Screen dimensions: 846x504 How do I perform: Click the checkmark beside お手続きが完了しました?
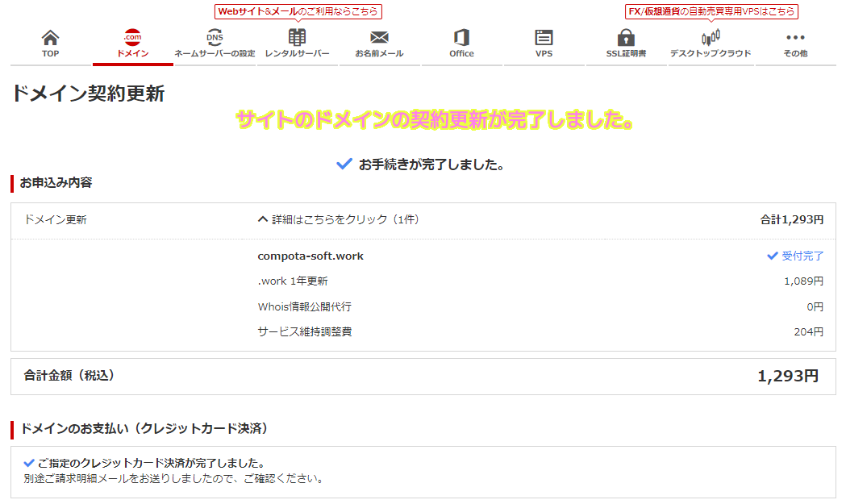pos(344,165)
